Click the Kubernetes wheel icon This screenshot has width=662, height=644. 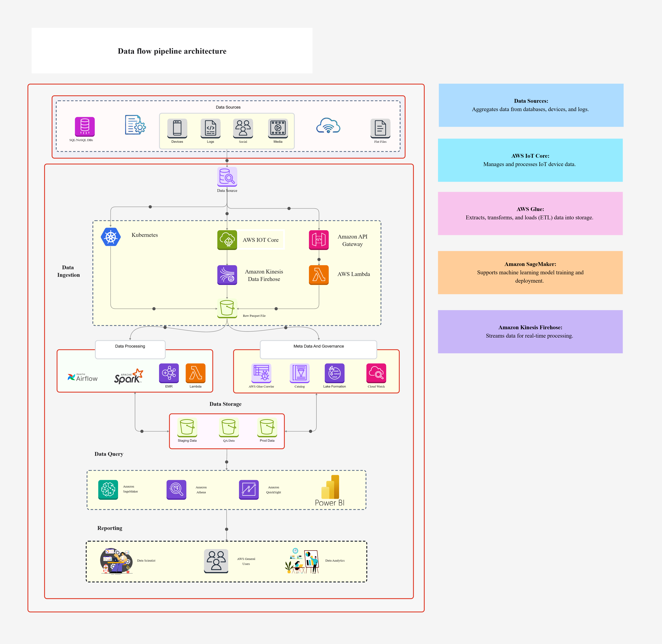[111, 237]
